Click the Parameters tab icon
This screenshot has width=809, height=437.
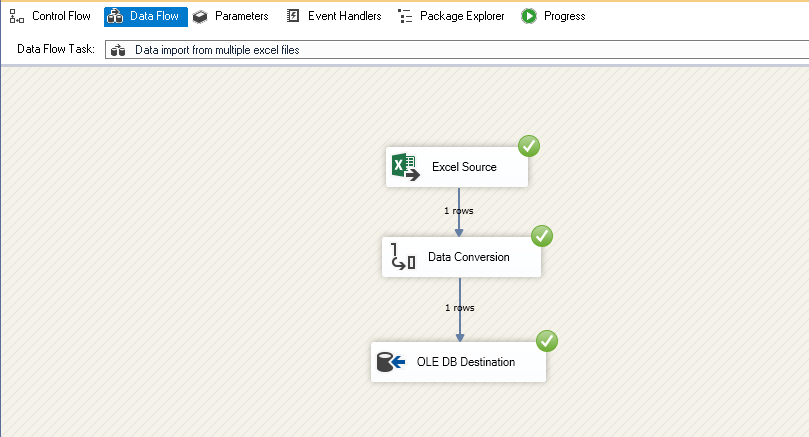[x=200, y=16]
